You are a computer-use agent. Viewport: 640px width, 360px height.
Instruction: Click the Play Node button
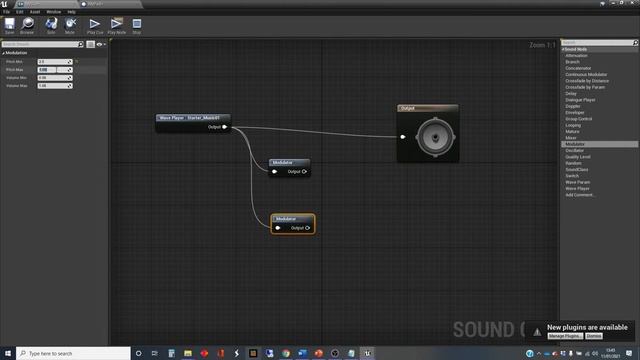point(116,25)
